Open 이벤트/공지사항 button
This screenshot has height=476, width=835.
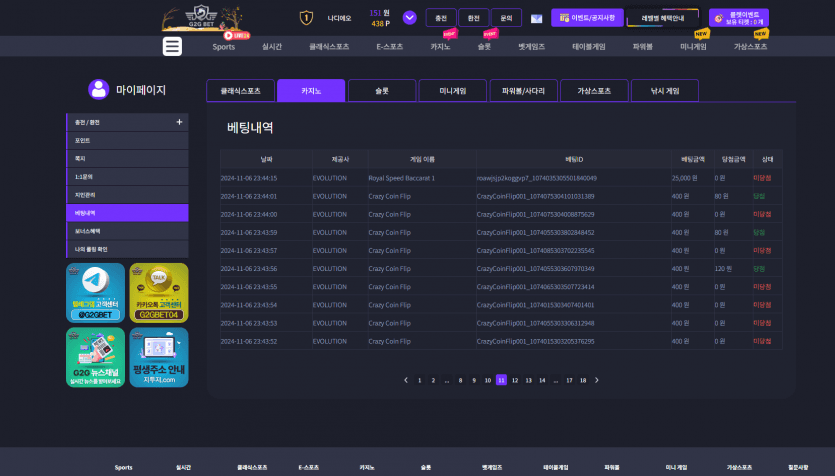pos(587,18)
